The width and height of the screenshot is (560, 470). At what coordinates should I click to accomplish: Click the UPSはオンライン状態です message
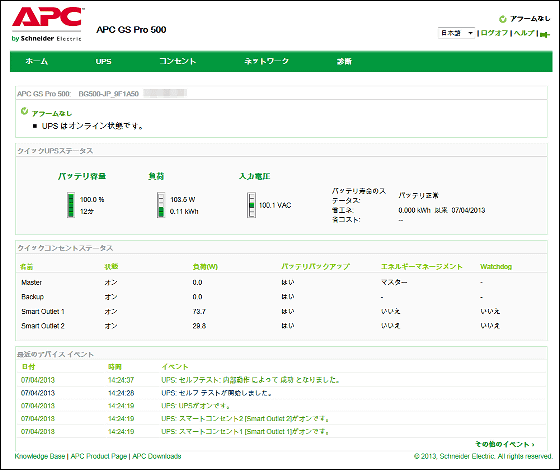coord(92,126)
